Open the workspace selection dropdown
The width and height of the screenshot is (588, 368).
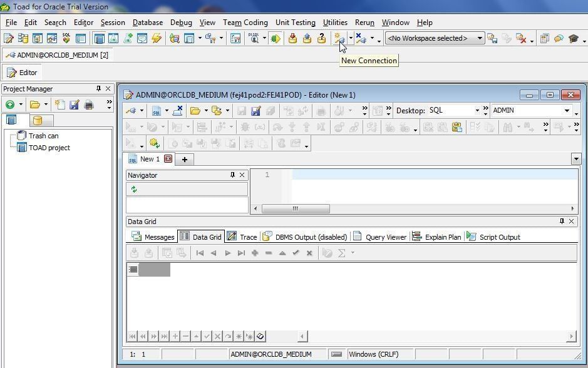[x=480, y=38]
